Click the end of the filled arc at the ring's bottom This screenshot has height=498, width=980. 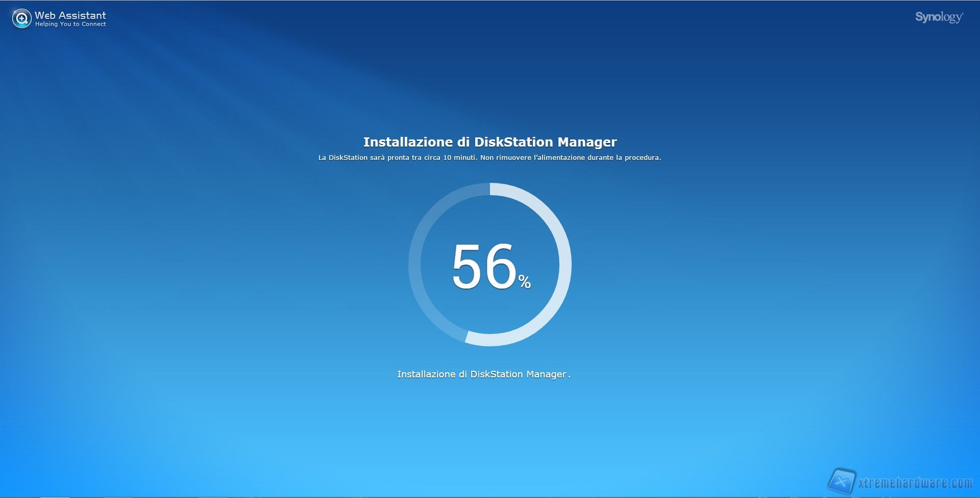(468, 337)
